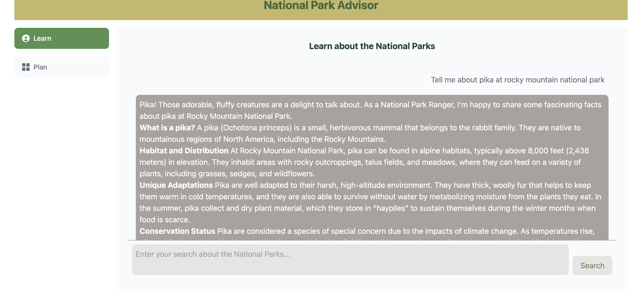The image size is (644, 298).
Task: Click the 'Learn about the National Parks' heading
Action: click(372, 46)
